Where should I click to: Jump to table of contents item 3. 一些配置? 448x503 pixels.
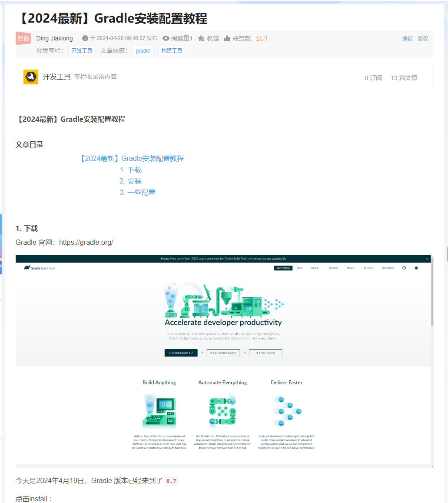(138, 193)
